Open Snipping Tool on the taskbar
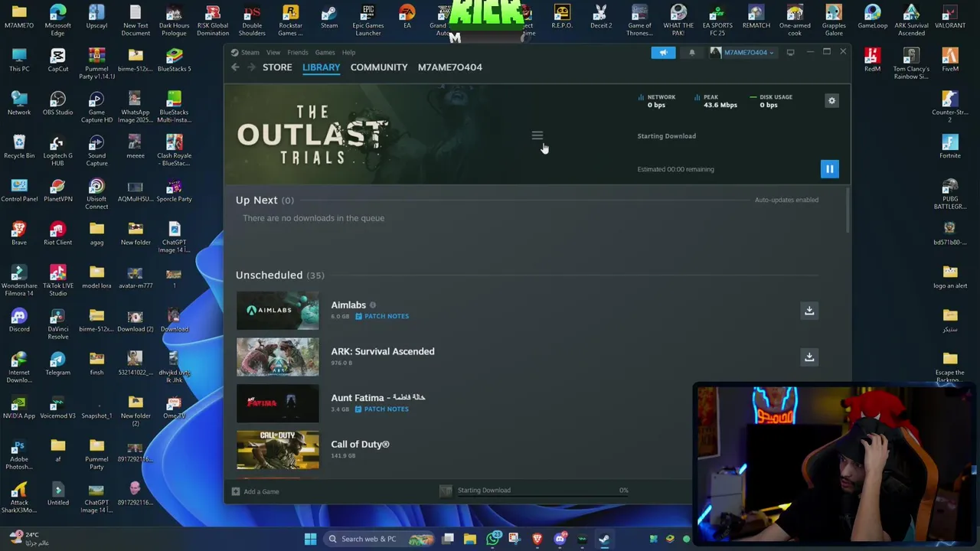 click(x=514, y=539)
